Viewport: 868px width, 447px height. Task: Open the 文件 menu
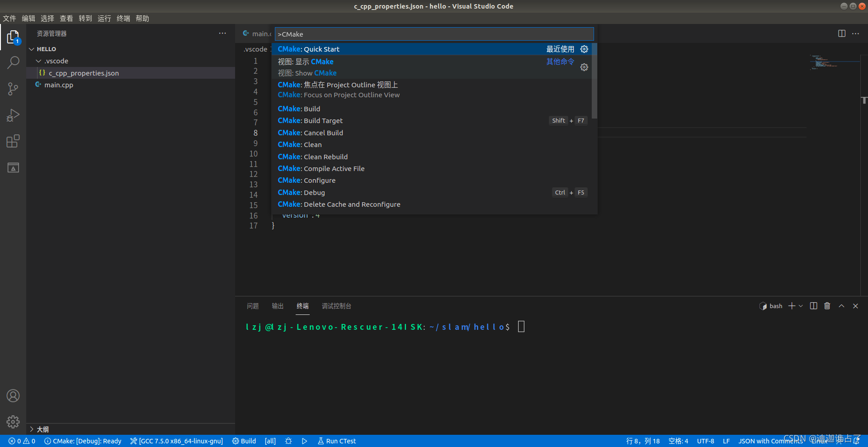coord(9,18)
